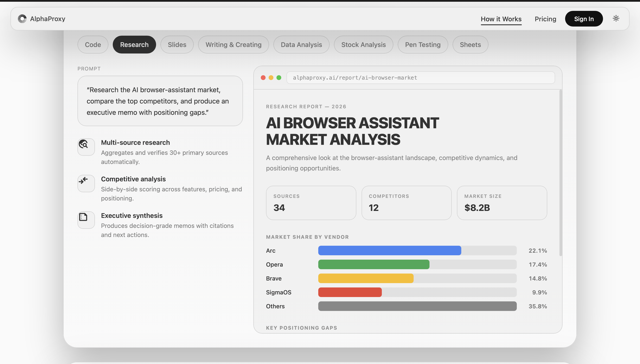This screenshot has height=364, width=640.
Task: Click the Brave yellow market share bar
Action: (366, 278)
